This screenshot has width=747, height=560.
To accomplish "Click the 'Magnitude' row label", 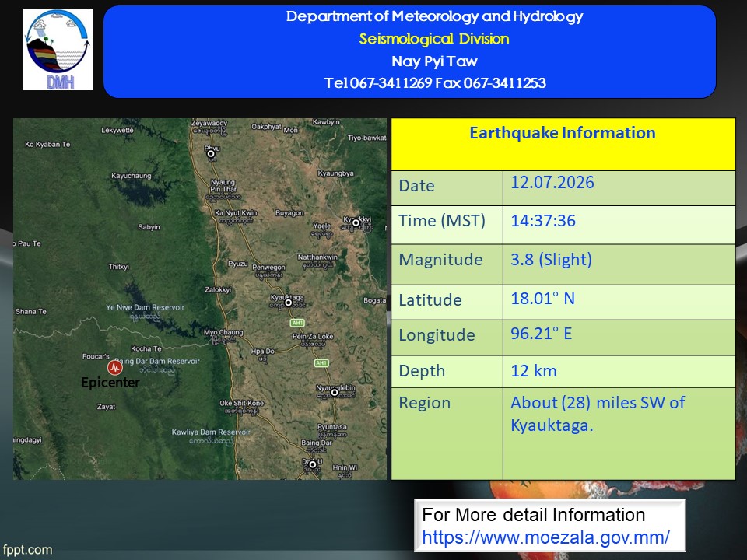I will click(x=440, y=260).
